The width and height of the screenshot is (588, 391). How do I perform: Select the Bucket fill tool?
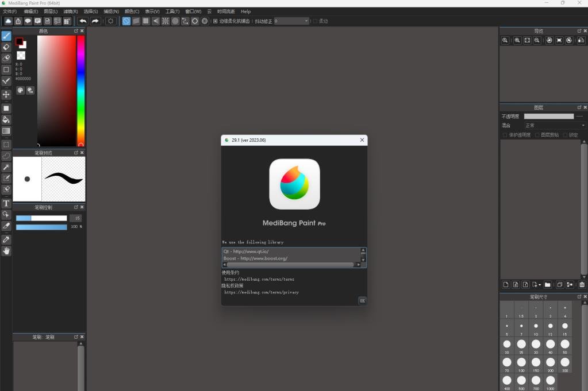[x=6, y=120]
